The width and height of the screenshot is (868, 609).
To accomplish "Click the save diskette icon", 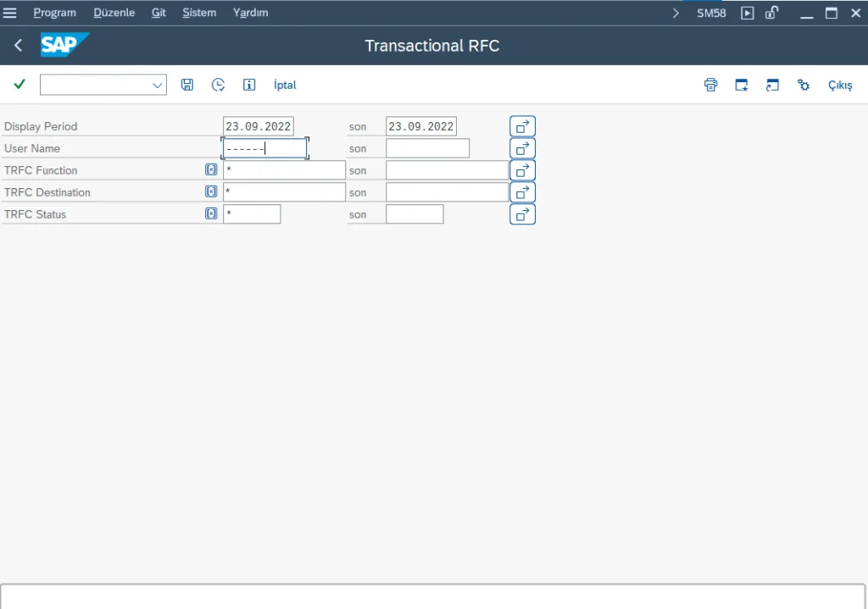I will pos(187,85).
